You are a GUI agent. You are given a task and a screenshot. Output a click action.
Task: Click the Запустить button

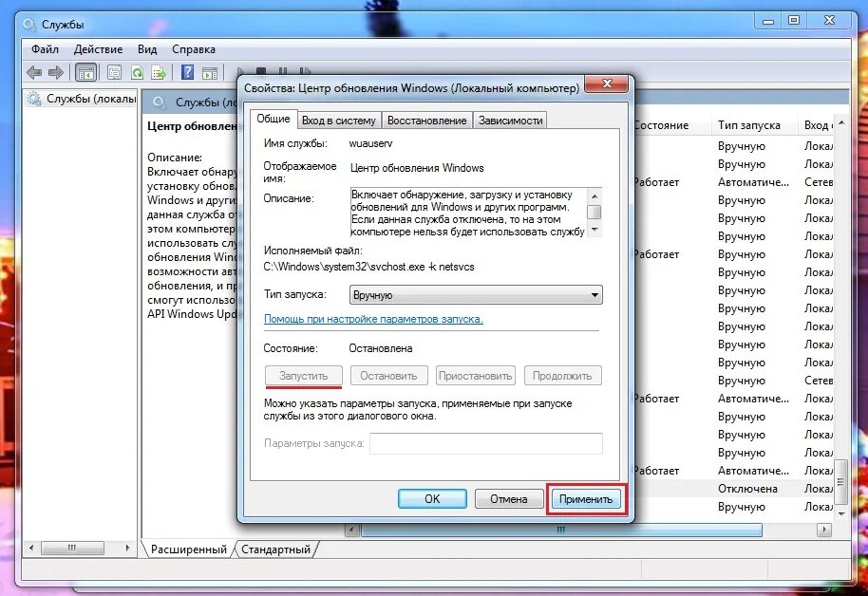pyautogui.click(x=303, y=376)
